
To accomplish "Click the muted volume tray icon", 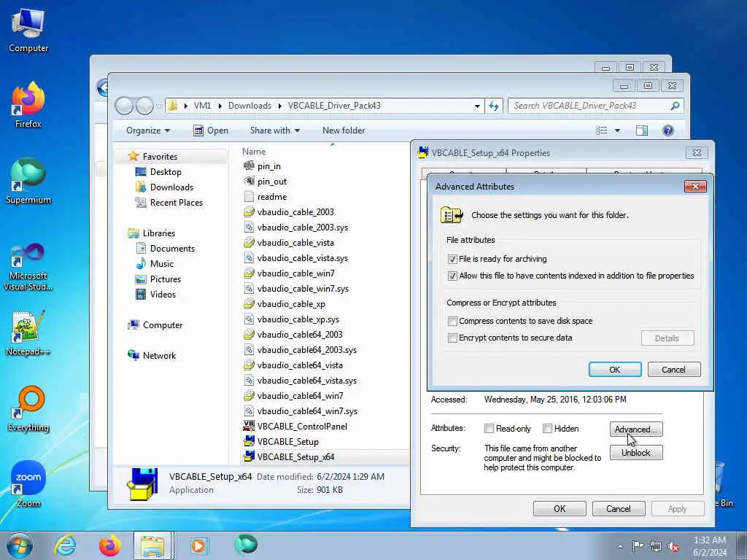I will pyautogui.click(x=673, y=546).
